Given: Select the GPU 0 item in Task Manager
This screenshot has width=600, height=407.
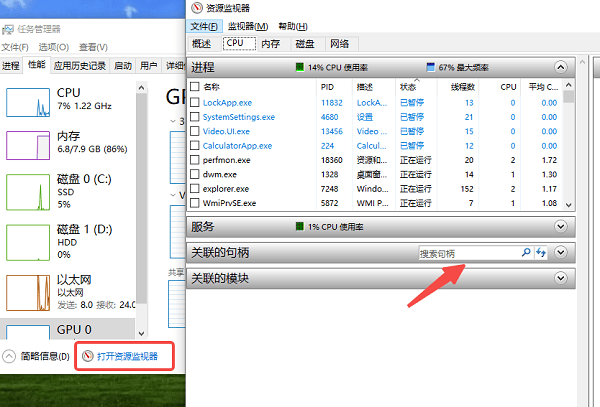Looking at the screenshot, I should tap(68, 330).
